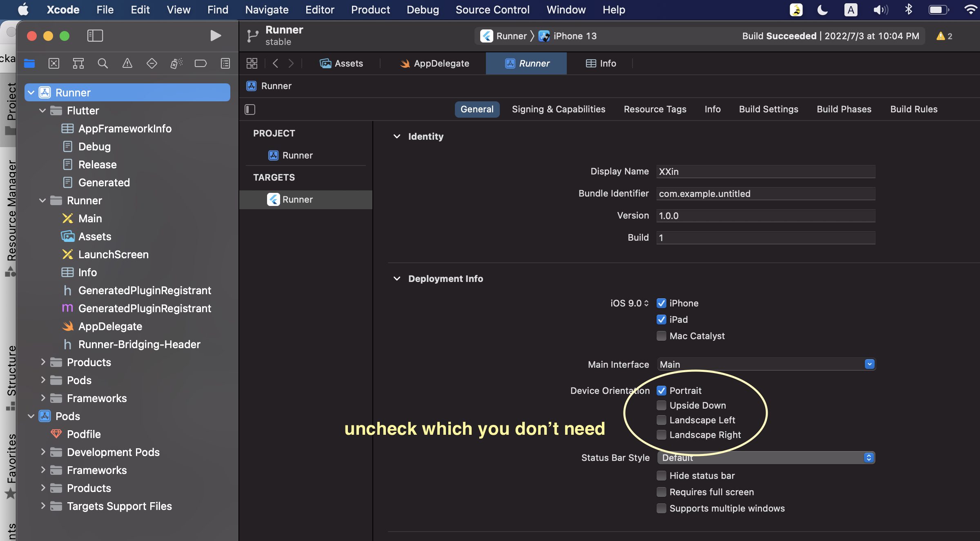Toggle the iPad checkbox

click(661, 320)
